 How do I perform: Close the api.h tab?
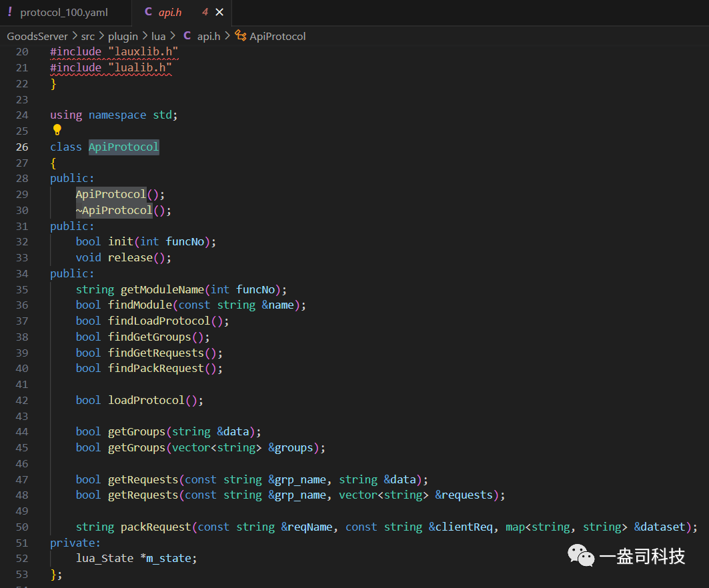219,12
